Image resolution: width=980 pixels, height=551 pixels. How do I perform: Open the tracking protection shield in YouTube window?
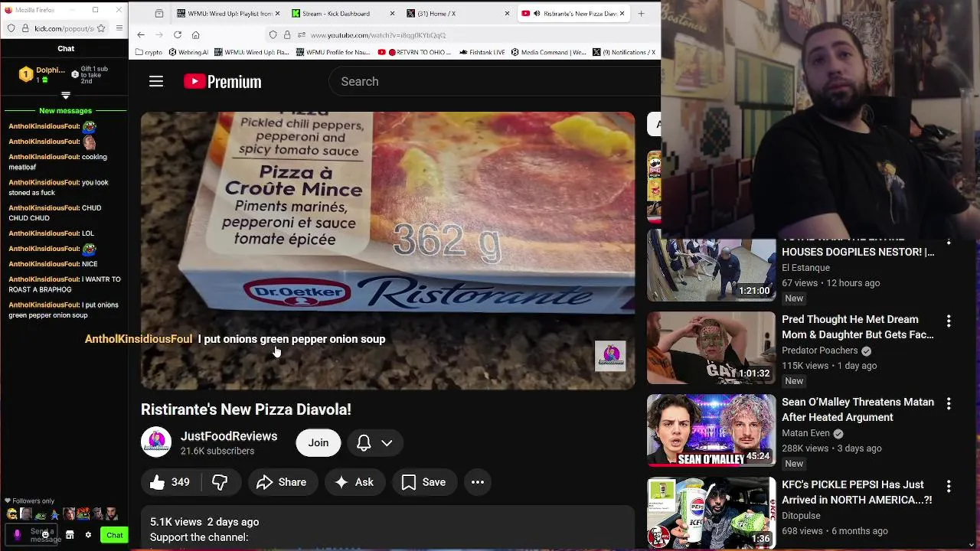click(x=273, y=35)
